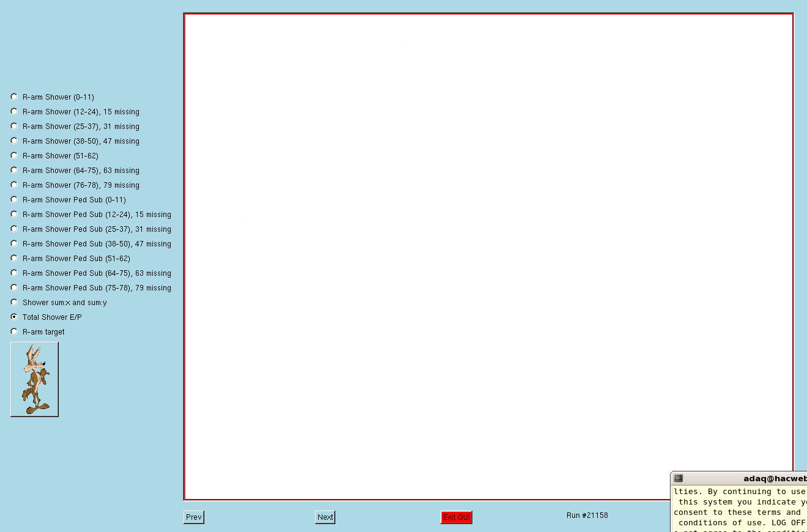The height and width of the screenshot is (532, 807).
Task: Select R-arm Shower (25-37), 31 missing
Action: click(x=14, y=126)
